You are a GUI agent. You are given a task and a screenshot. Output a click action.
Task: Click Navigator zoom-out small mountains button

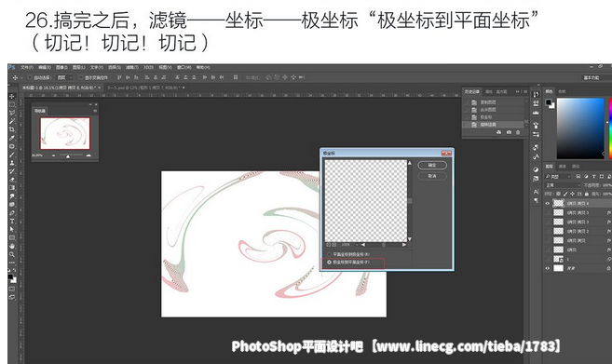53,155
